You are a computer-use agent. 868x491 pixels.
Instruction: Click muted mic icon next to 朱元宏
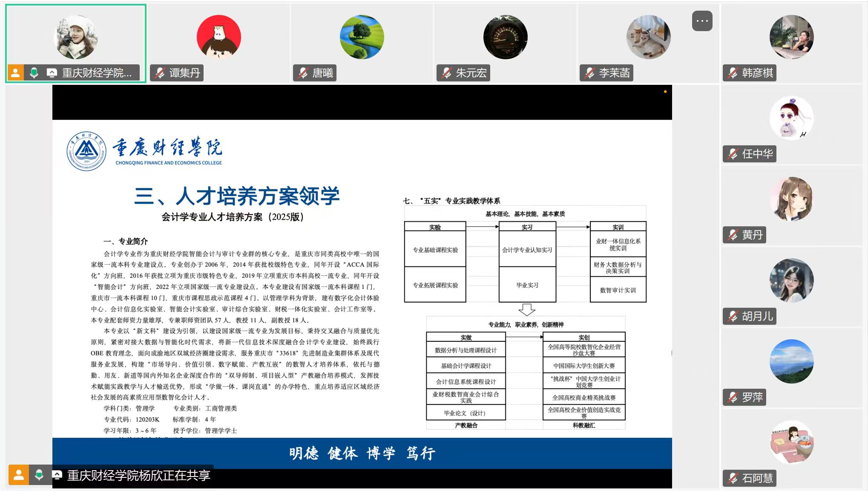tap(446, 73)
